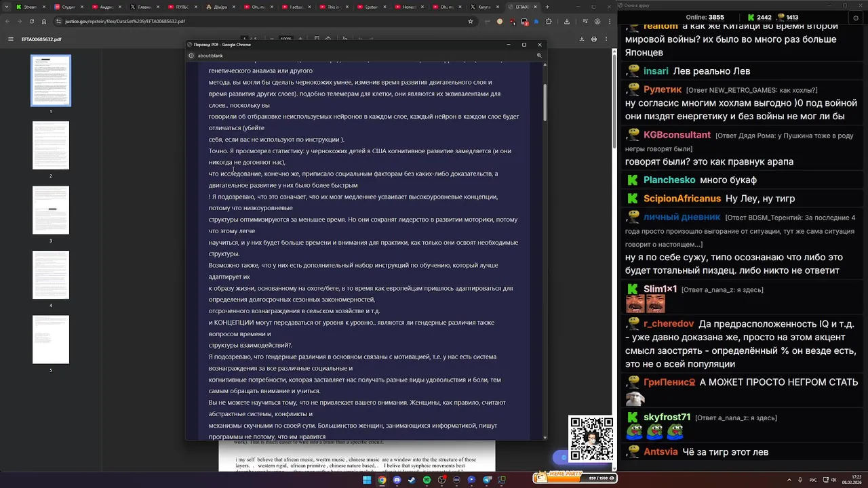Open the tab search dropdown
This screenshot has height=488, width=868.
(7, 7)
